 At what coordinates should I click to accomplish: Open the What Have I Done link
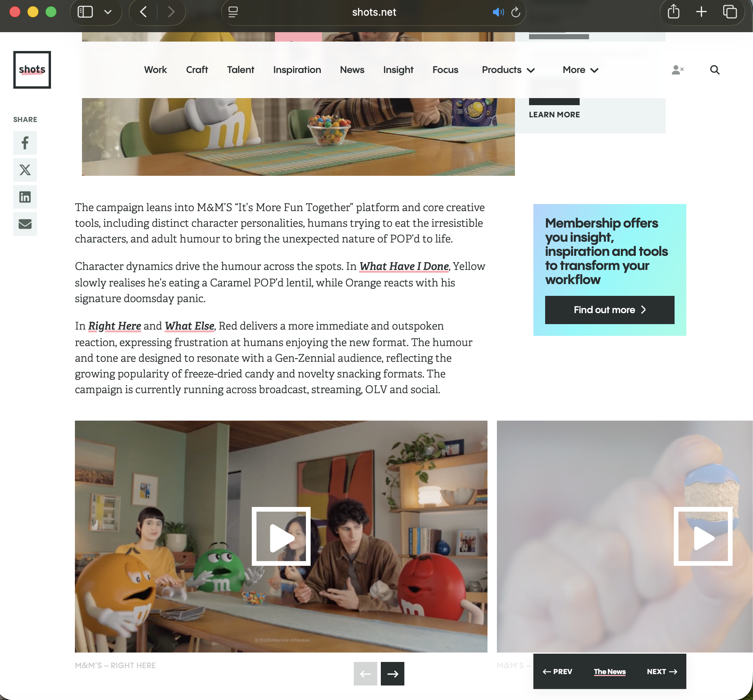[x=404, y=266]
